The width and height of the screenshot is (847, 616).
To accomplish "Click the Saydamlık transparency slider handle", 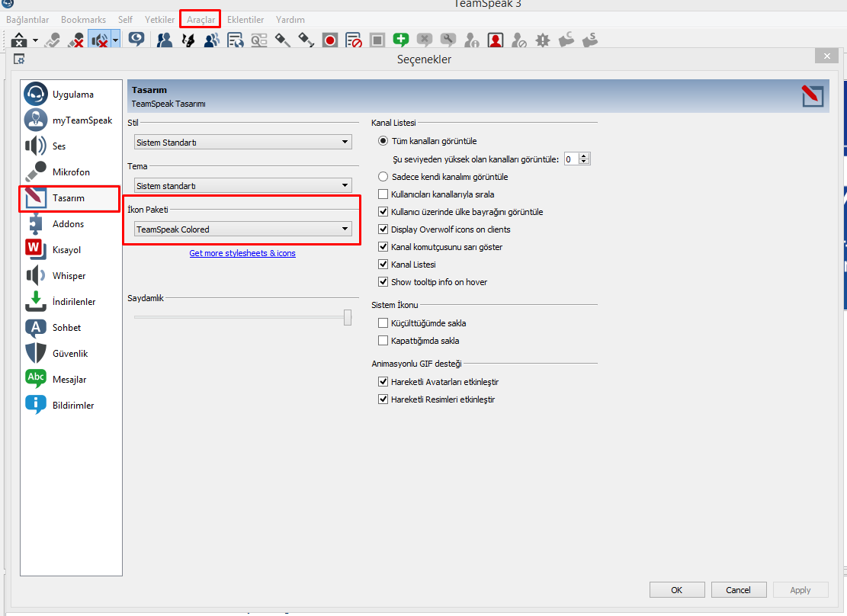I will point(348,317).
